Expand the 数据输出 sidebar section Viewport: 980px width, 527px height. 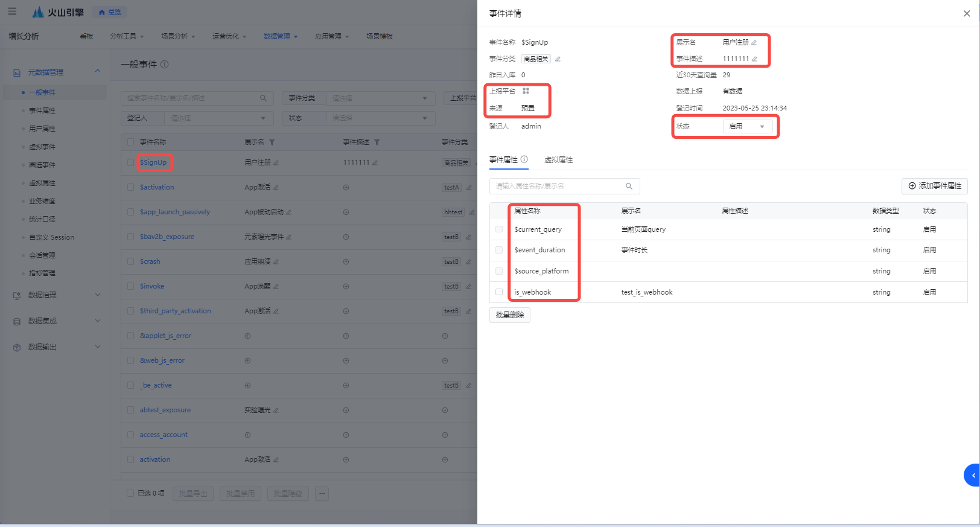coord(98,347)
